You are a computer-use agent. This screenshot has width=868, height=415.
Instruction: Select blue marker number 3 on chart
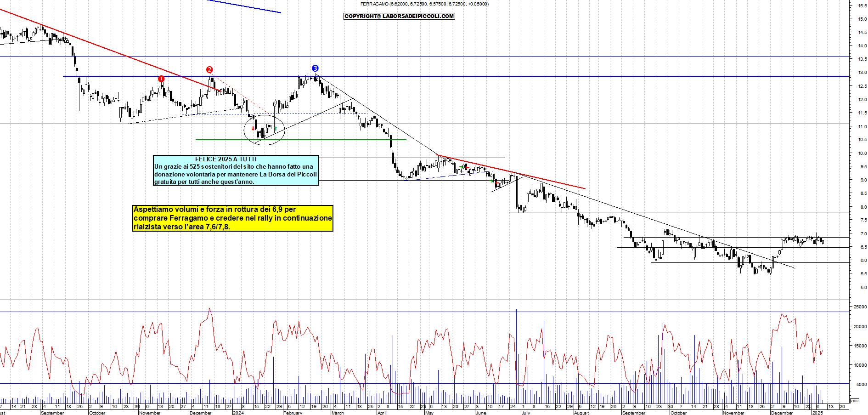pyautogui.click(x=315, y=68)
